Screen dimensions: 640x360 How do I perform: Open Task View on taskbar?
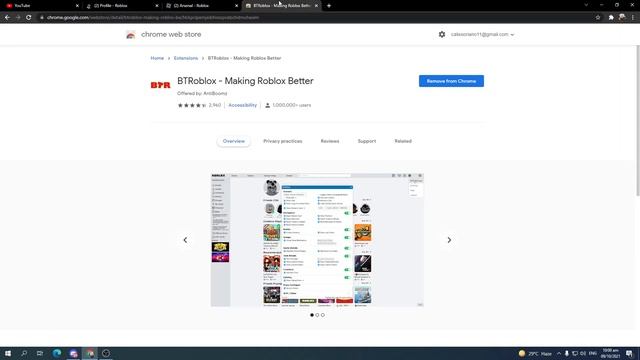(x=40, y=353)
